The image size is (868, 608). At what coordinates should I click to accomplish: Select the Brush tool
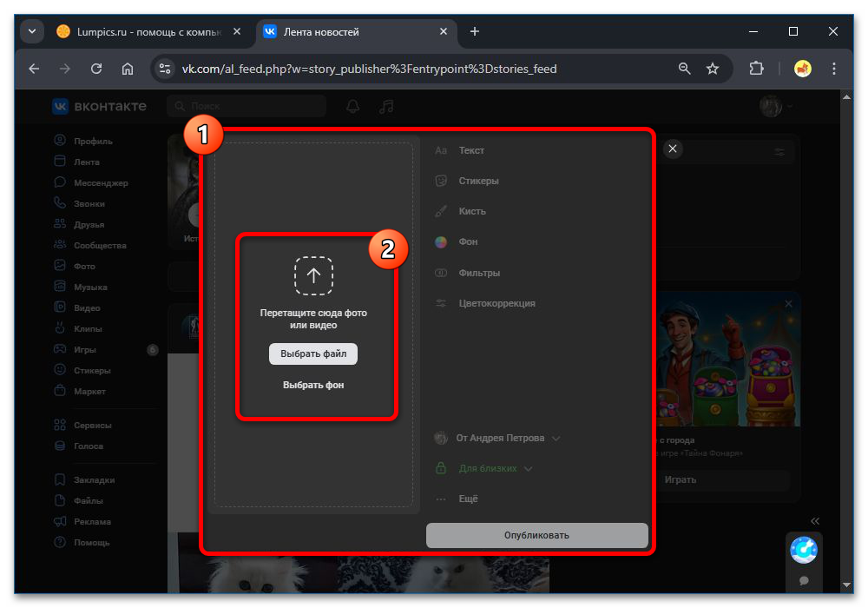click(x=471, y=211)
